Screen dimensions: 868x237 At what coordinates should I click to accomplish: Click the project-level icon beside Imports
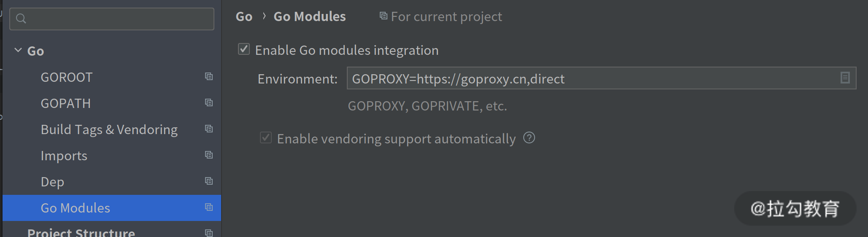(x=208, y=155)
